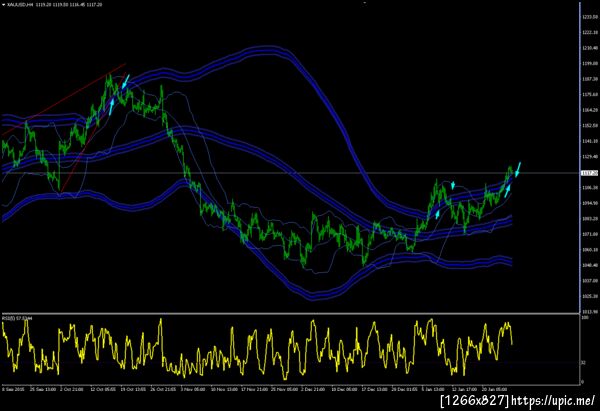Click the 1060.10 price scale label

point(590,250)
